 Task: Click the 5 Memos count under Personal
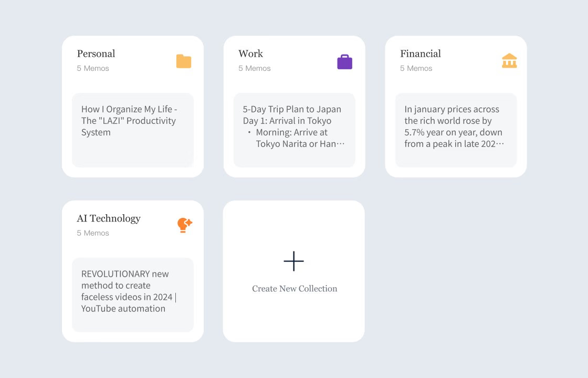[x=93, y=68]
